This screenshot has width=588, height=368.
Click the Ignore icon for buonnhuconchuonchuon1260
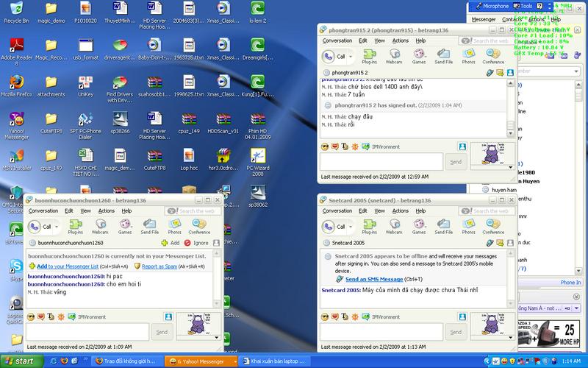[x=188, y=242]
